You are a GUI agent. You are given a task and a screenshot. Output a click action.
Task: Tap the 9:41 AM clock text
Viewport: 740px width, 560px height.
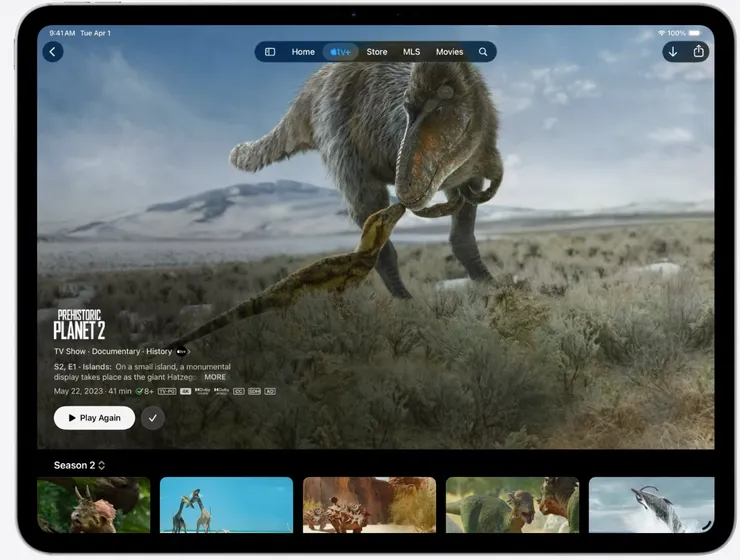coord(62,33)
